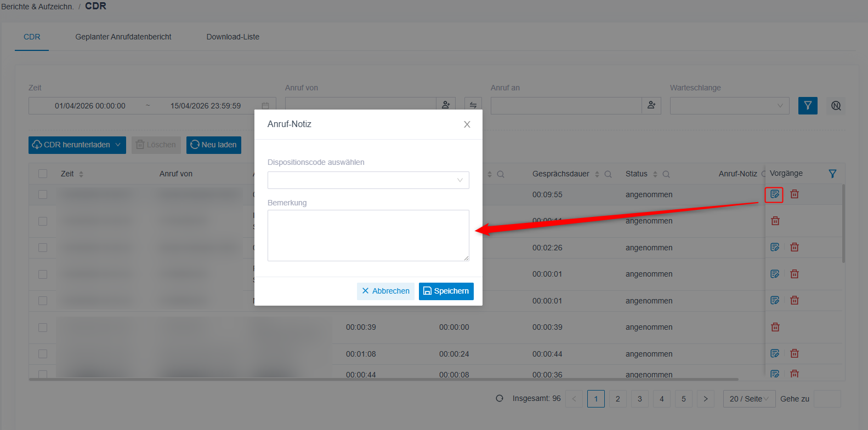The height and width of the screenshot is (430, 868).
Task: Click inside the Bemerkung text area
Action: pyautogui.click(x=368, y=236)
